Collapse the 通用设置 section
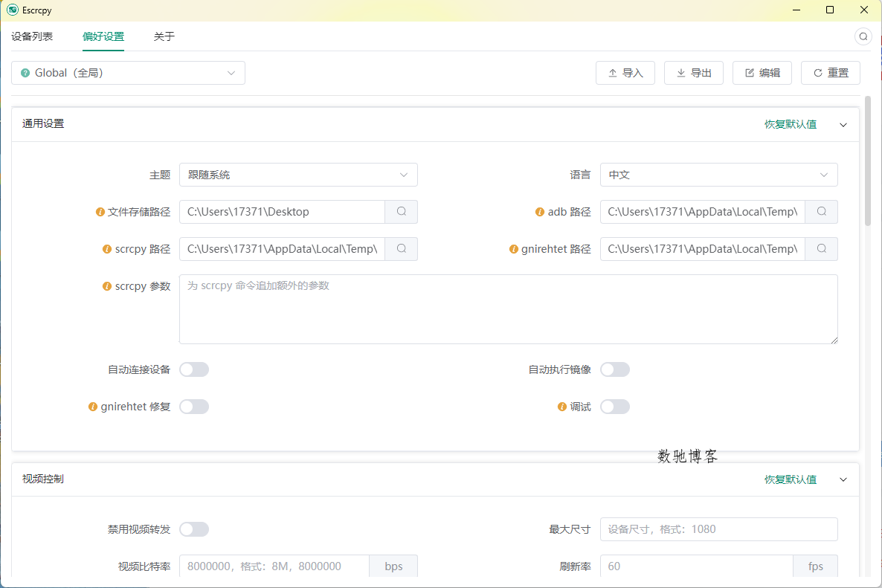The height and width of the screenshot is (588, 882). (843, 125)
